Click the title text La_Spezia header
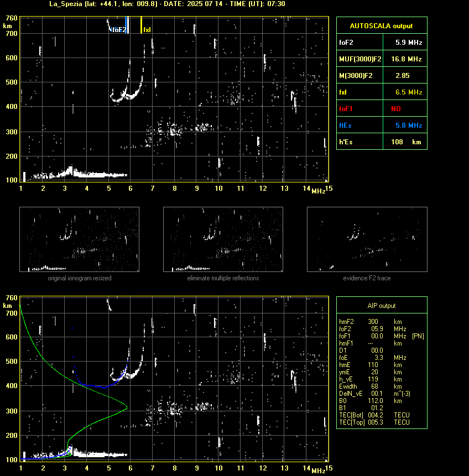The height and width of the screenshot is (476, 469). 167,4
